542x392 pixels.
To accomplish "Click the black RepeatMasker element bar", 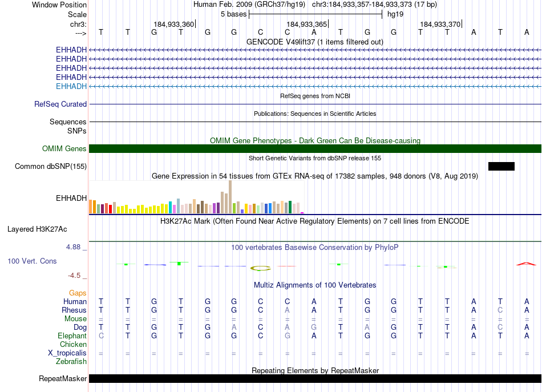I will [315, 379].
